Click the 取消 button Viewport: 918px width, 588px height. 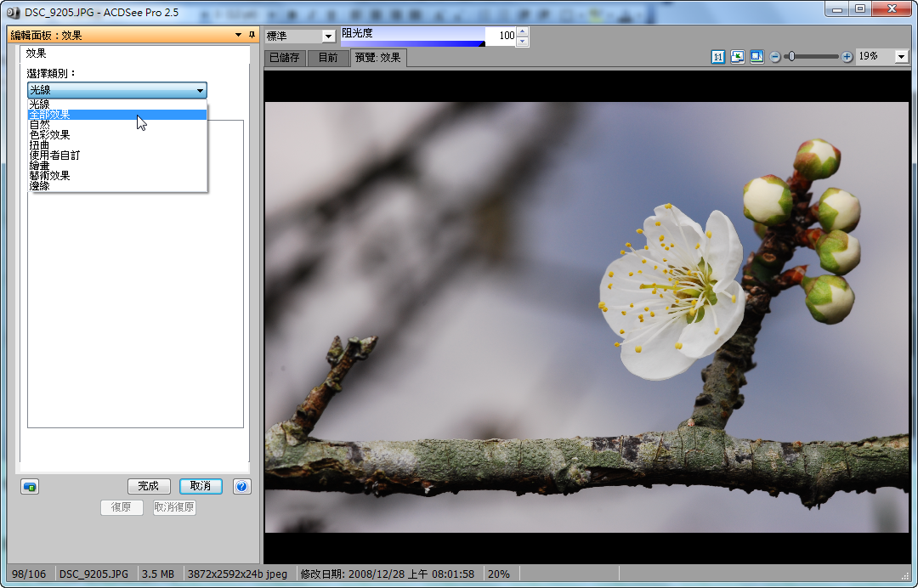(x=201, y=486)
